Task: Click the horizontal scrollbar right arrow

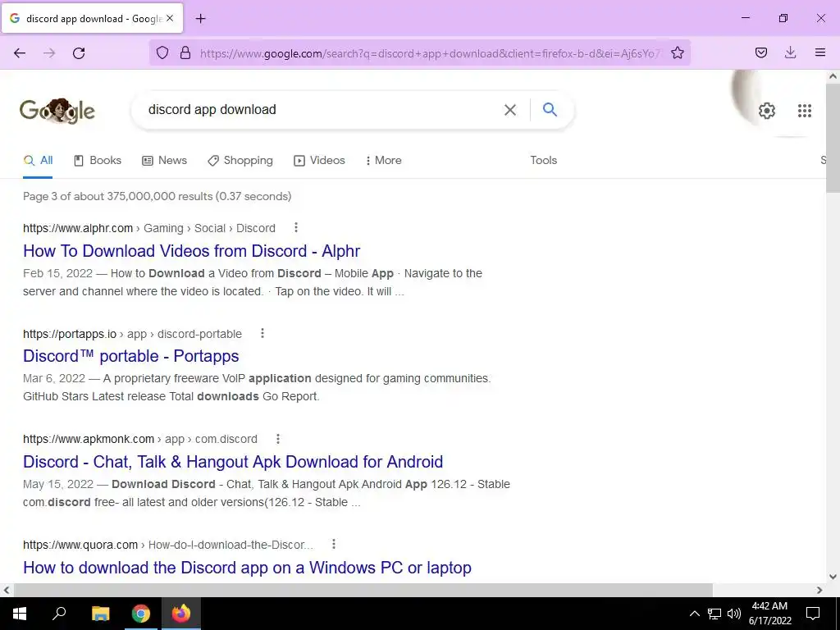Action: [x=819, y=590]
